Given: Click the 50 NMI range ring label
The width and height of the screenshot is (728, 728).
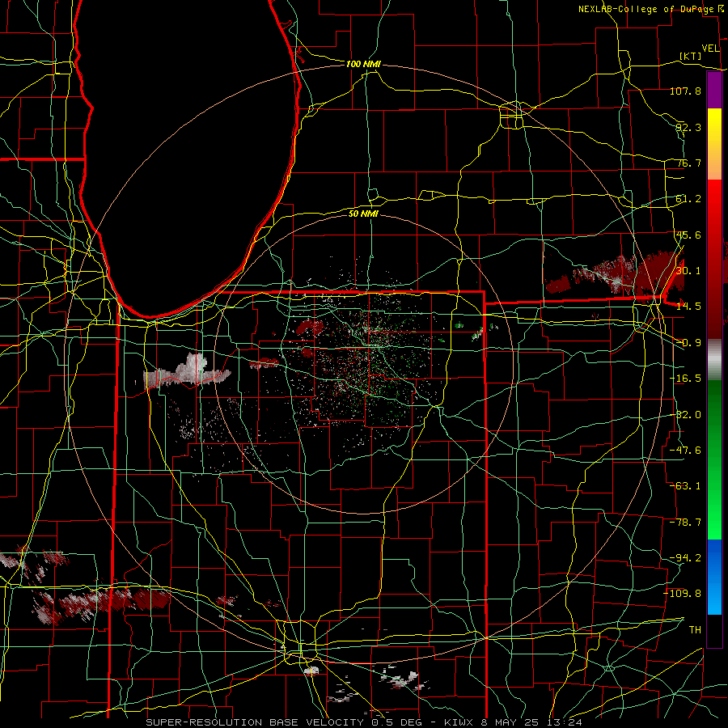Looking at the screenshot, I should (363, 214).
